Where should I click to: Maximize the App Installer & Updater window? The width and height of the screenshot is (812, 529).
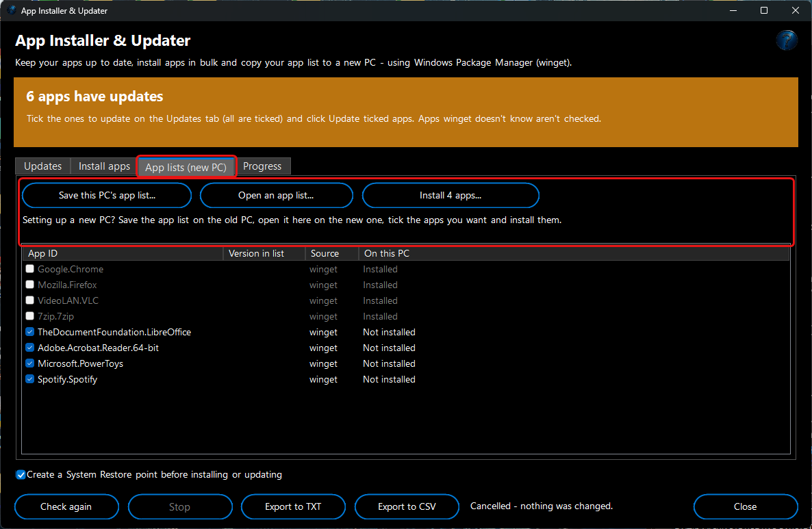tap(764, 10)
